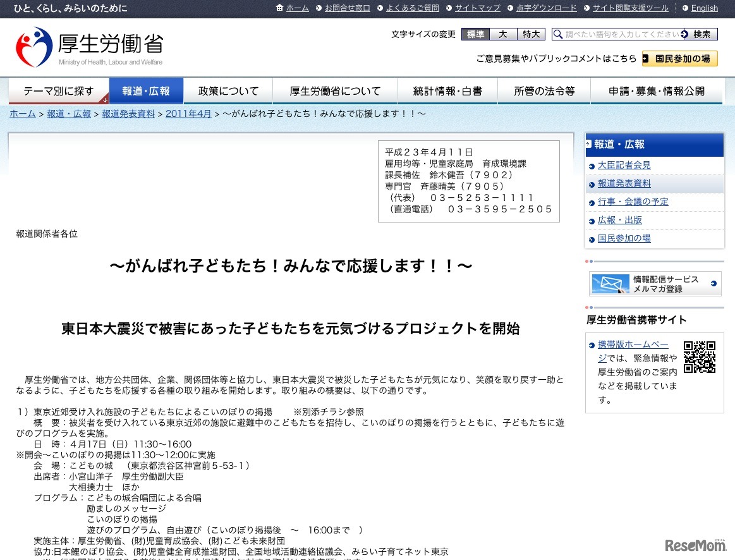Viewport: 735px width, 560px height.
Task: Open the 報道・広報 navigation tab
Action: [146, 91]
